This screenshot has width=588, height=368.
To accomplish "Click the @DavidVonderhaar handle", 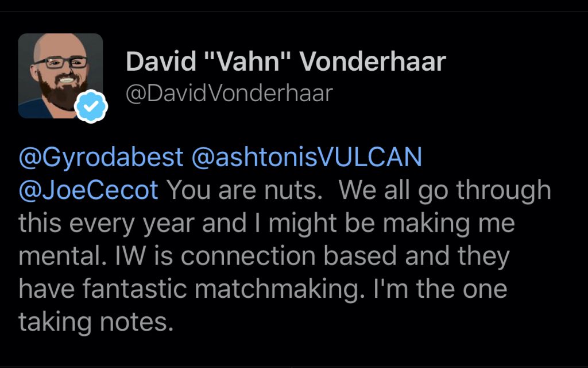I will pyautogui.click(x=229, y=94).
